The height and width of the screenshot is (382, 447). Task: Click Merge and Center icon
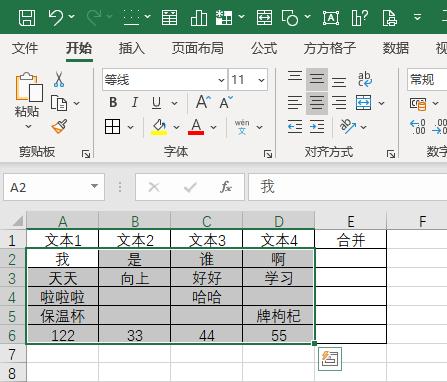pos(363,103)
